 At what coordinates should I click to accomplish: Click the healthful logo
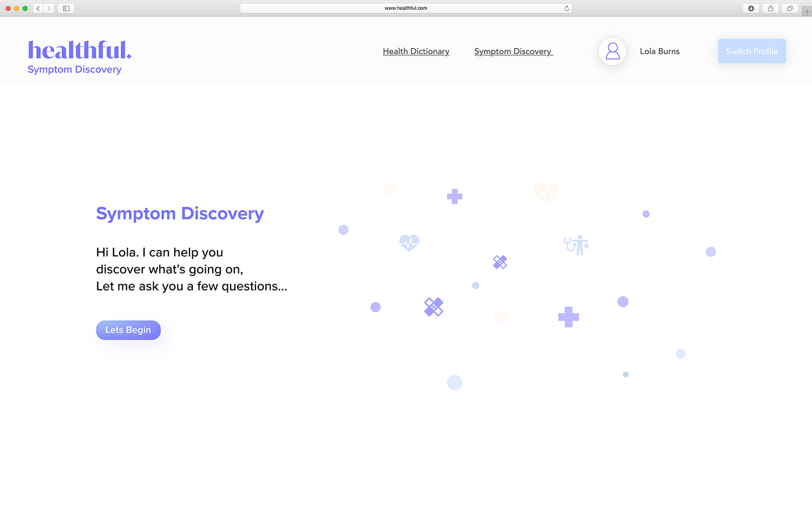(x=80, y=50)
